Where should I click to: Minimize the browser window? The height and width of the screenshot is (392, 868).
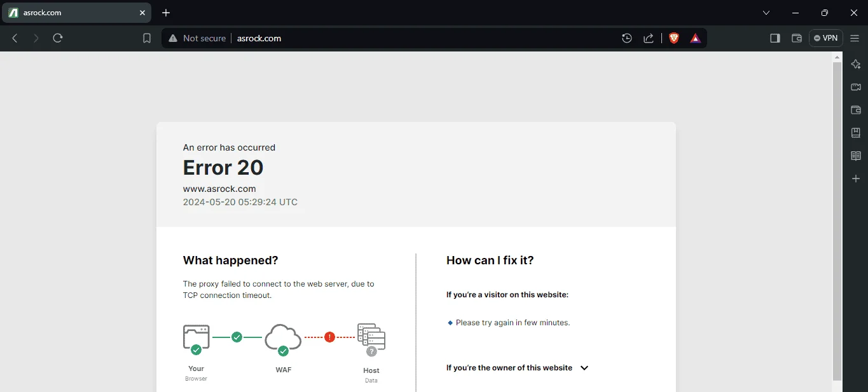point(796,13)
